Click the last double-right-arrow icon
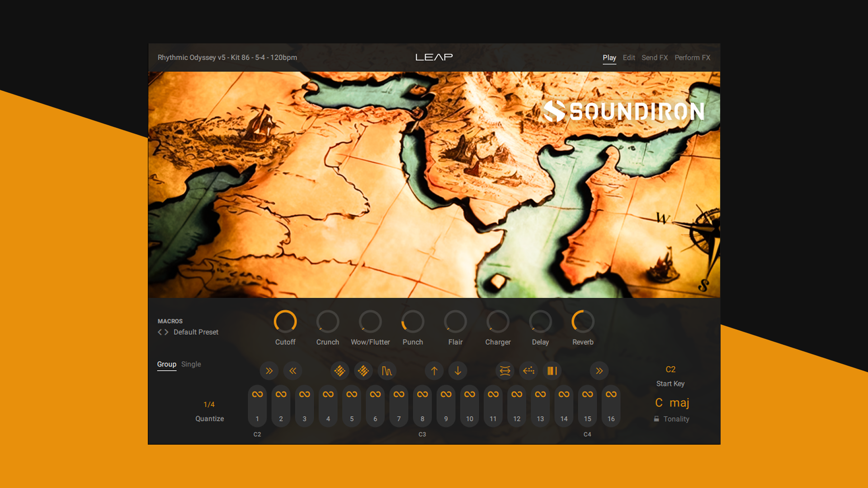868x488 pixels. [x=599, y=371]
